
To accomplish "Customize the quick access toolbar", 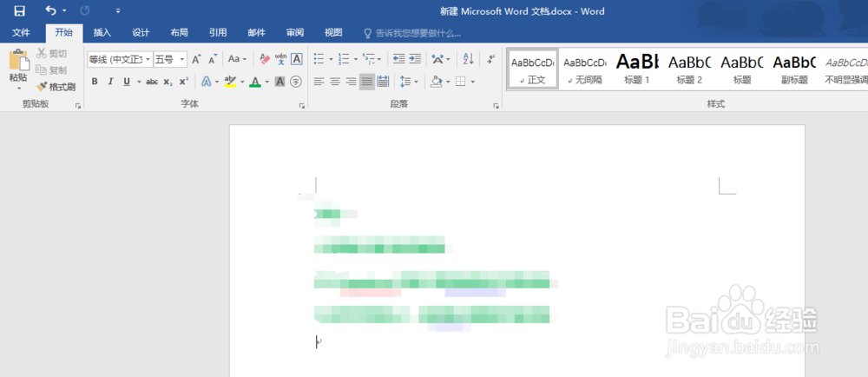I will coord(118,10).
